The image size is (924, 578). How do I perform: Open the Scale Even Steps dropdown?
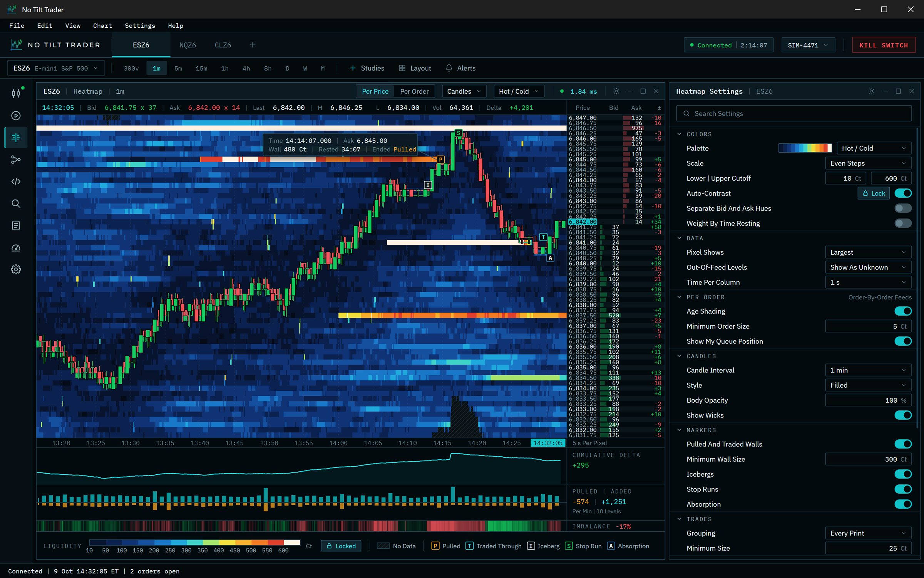coord(868,163)
